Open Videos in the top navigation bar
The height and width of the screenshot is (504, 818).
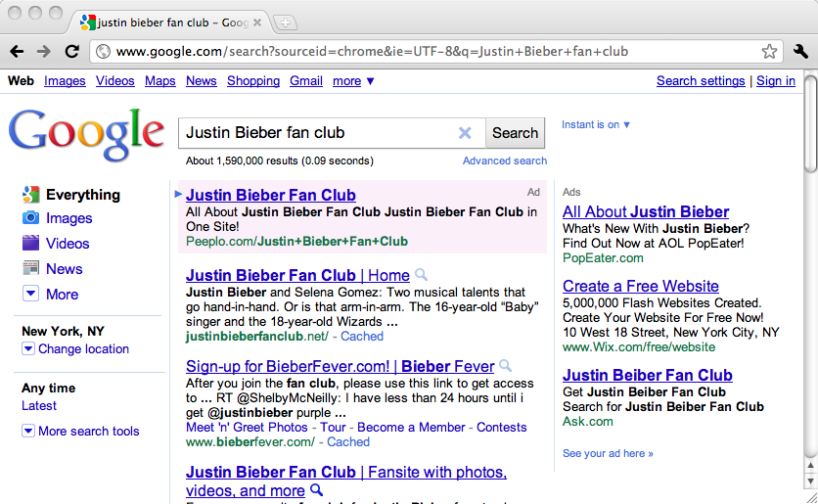[115, 81]
